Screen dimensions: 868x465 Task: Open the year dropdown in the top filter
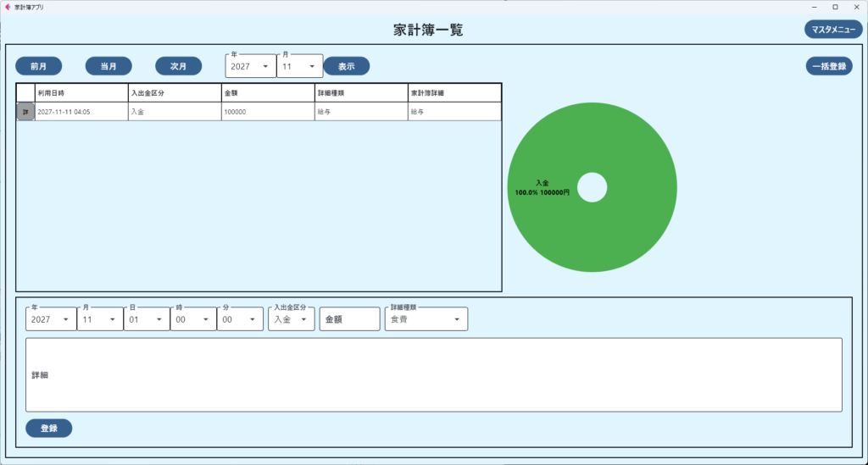[x=250, y=66]
